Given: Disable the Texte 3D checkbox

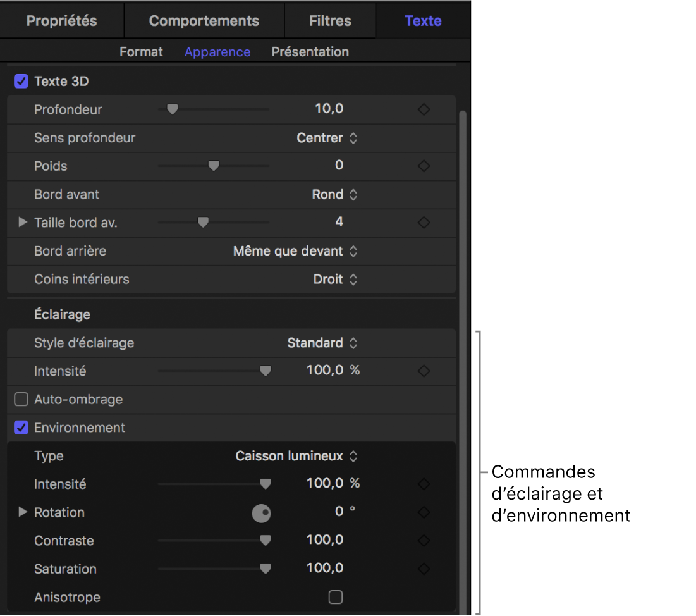Looking at the screenshot, I should pyautogui.click(x=21, y=82).
